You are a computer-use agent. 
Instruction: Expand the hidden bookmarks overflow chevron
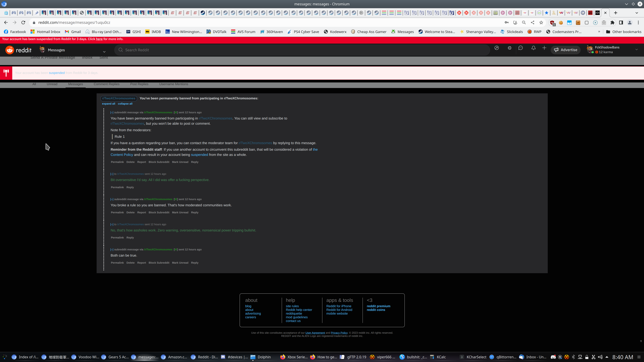(599, 32)
